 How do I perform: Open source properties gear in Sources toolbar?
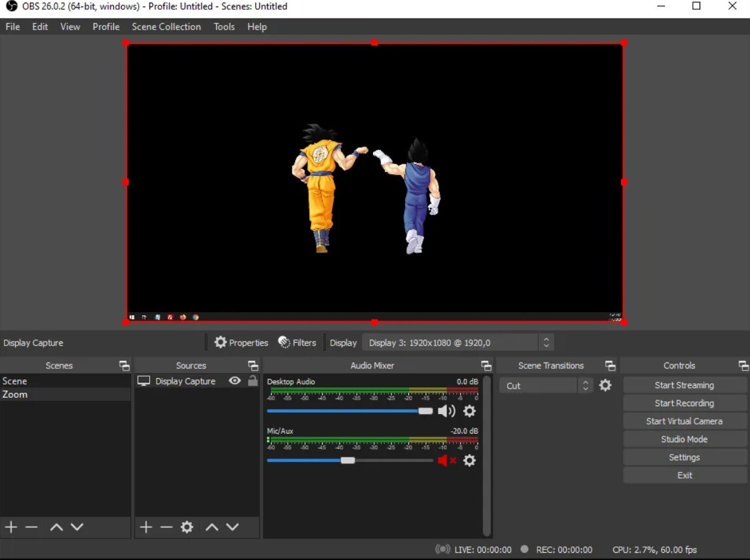(x=187, y=527)
